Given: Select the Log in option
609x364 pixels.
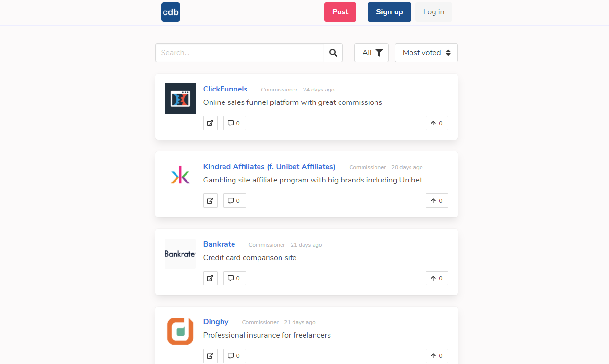Looking at the screenshot, I should [x=433, y=12].
